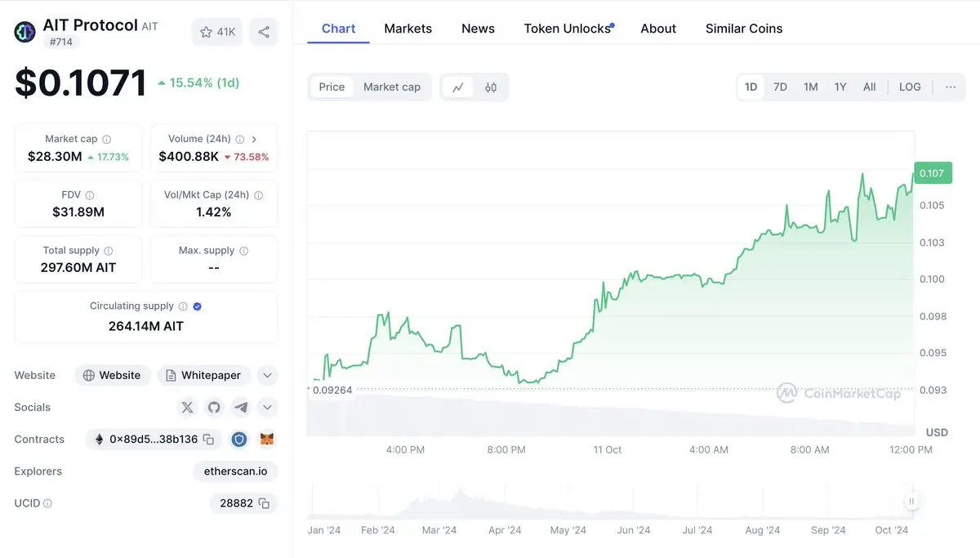Click the 0.09264 baseline label on chart
980x558 pixels.
point(331,390)
